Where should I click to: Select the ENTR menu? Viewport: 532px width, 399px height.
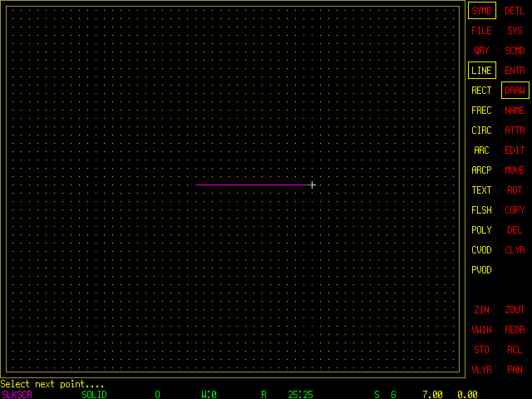515,70
